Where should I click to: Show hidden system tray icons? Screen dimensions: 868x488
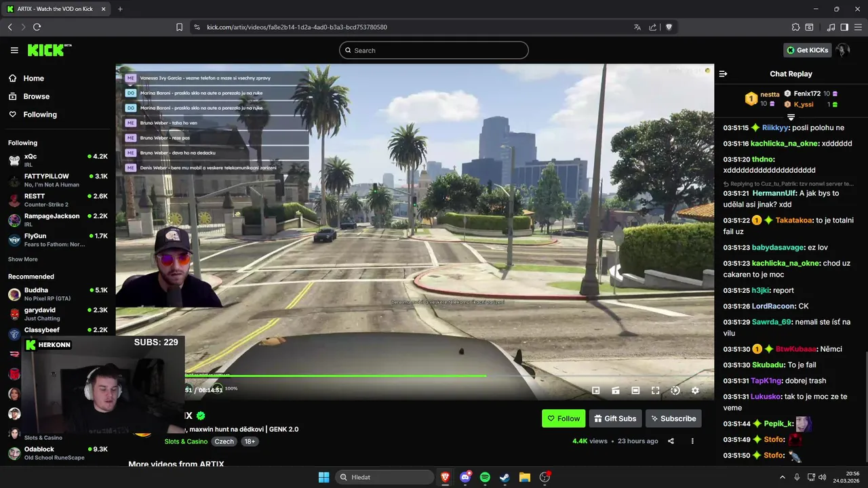point(783,477)
